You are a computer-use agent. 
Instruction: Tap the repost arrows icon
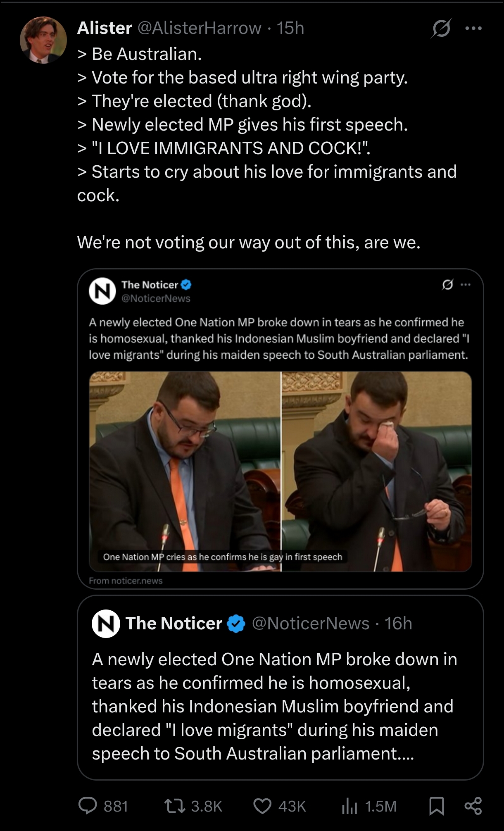(174, 806)
